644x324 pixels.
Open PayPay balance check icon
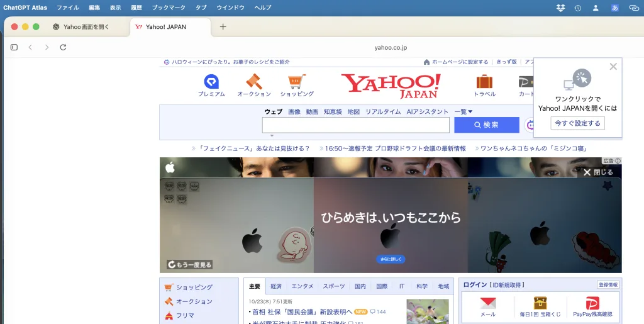592,303
